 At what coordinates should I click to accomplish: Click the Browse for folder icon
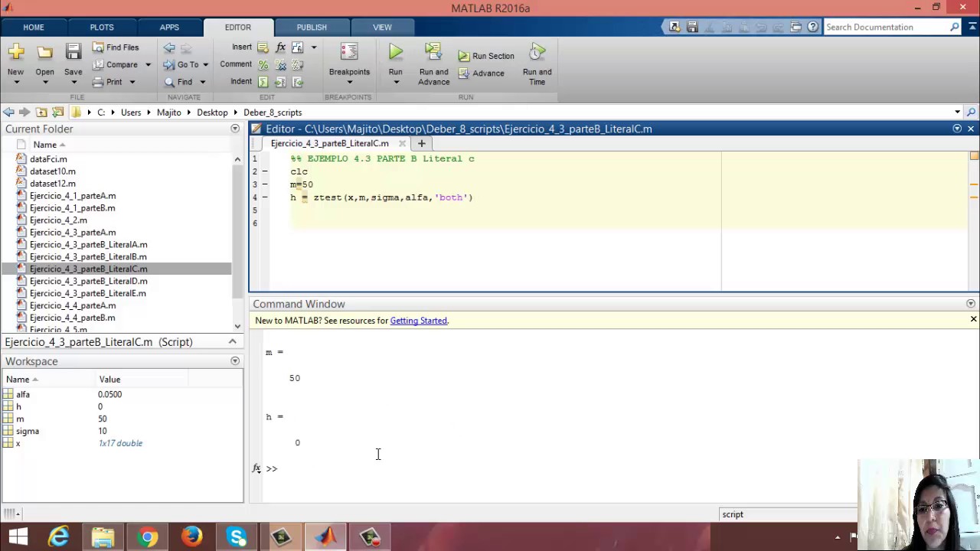click(x=57, y=112)
